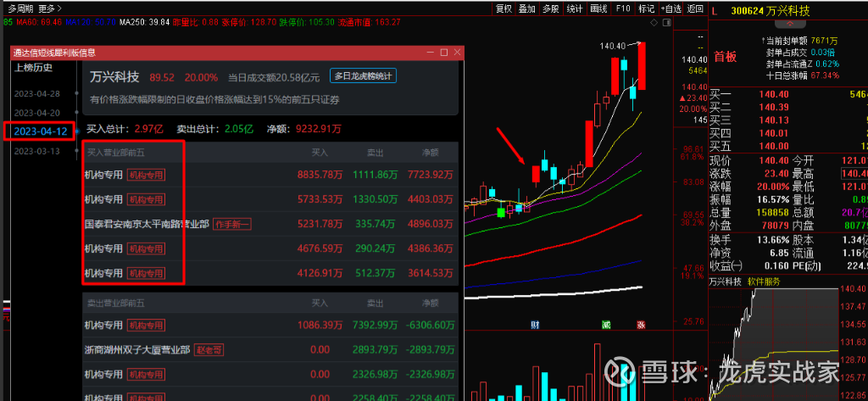Viewport: 868px width, 401px height.
Task: Click the 140.40 high price label on chart
Action: pyautogui.click(x=612, y=47)
